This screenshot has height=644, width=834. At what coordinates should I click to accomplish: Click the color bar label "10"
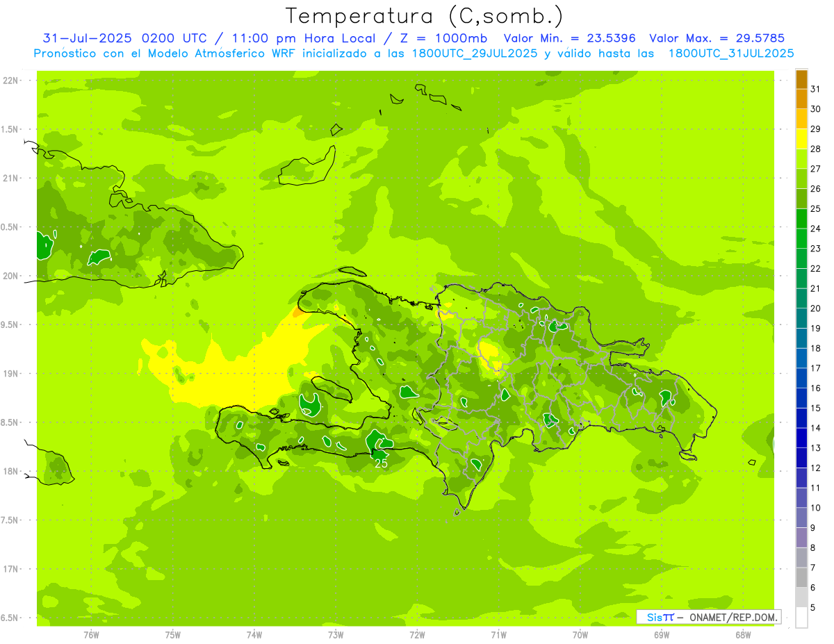tap(816, 508)
